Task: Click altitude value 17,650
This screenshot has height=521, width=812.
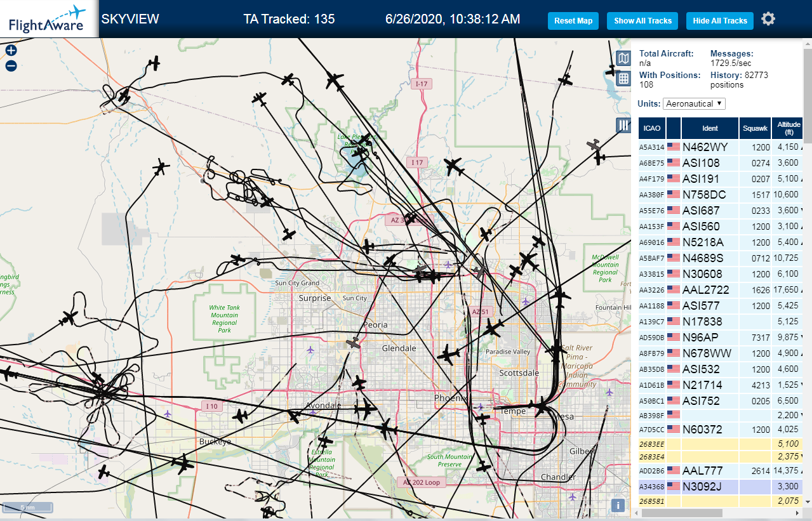Action: 785,290
